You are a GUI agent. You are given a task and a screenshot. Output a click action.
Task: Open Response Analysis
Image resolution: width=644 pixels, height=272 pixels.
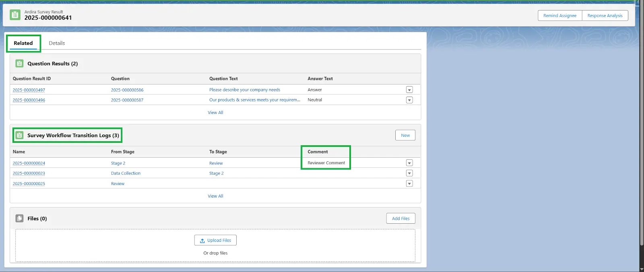pos(605,16)
